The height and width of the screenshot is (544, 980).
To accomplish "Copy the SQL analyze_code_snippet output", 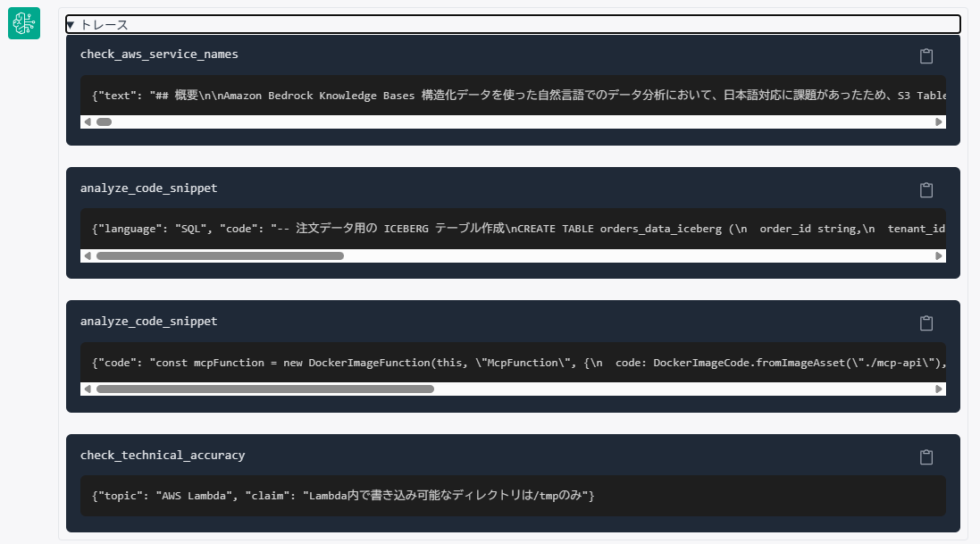I will pyautogui.click(x=926, y=189).
